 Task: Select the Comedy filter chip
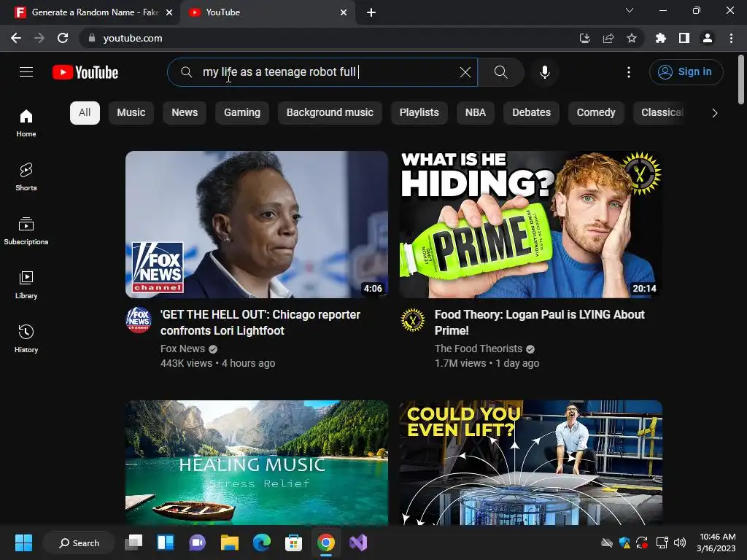pyautogui.click(x=596, y=113)
